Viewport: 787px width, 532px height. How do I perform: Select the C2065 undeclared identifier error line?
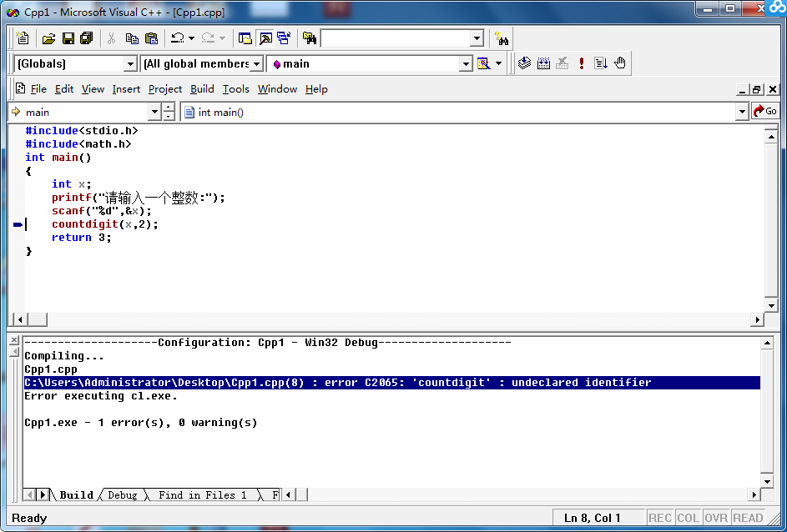pyautogui.click(x=391, y=383)
